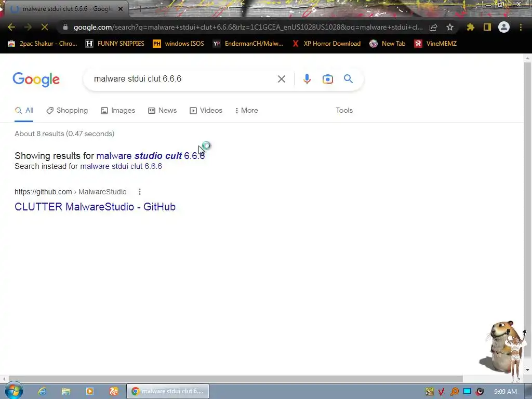Bookmark this page with the star
532x399 pixels.
[x=450, y=27]
